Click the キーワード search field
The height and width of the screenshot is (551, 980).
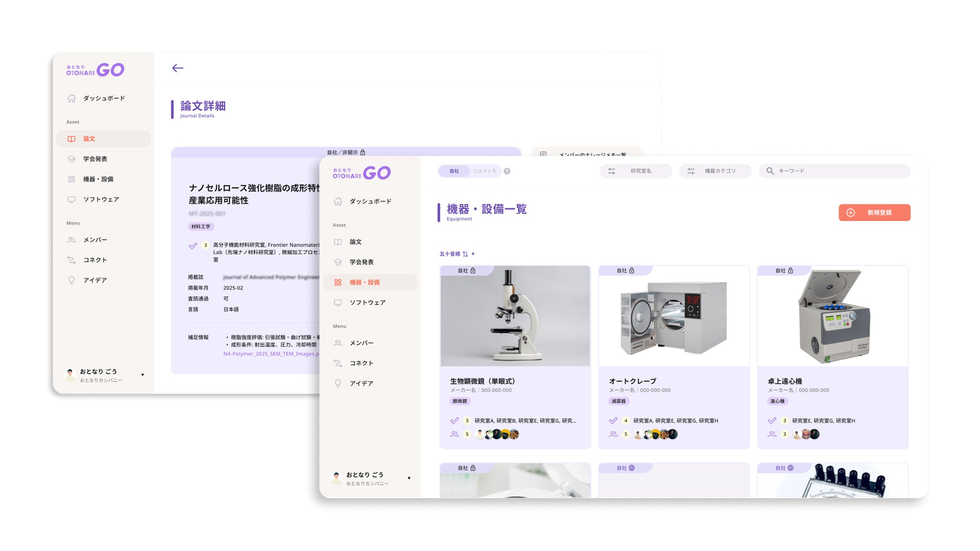[840, 171]
